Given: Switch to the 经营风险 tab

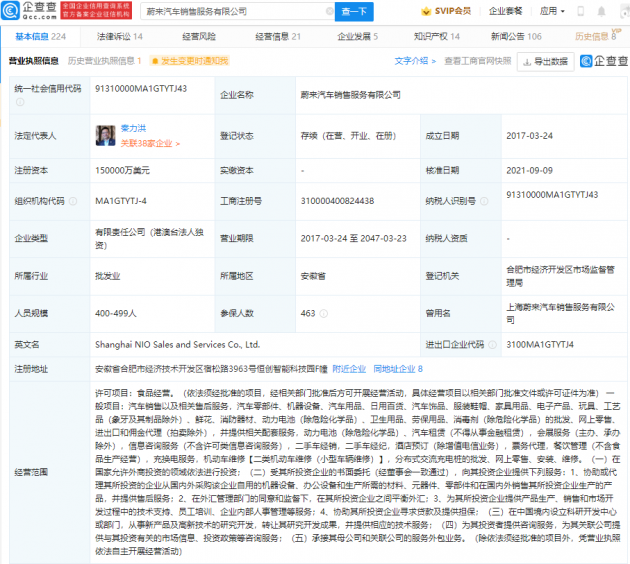Looking at the screenshot, I should tap(199, 37).
